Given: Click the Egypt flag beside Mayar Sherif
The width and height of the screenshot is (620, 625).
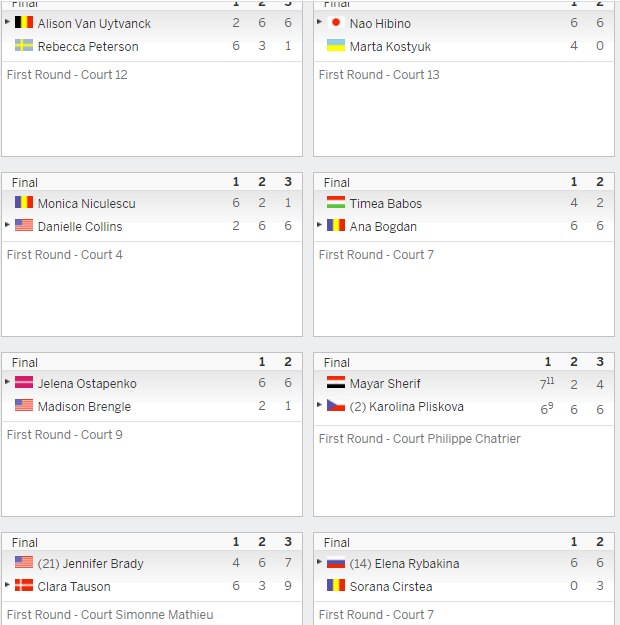Looking at the screenshot, I should click(336, 383).
